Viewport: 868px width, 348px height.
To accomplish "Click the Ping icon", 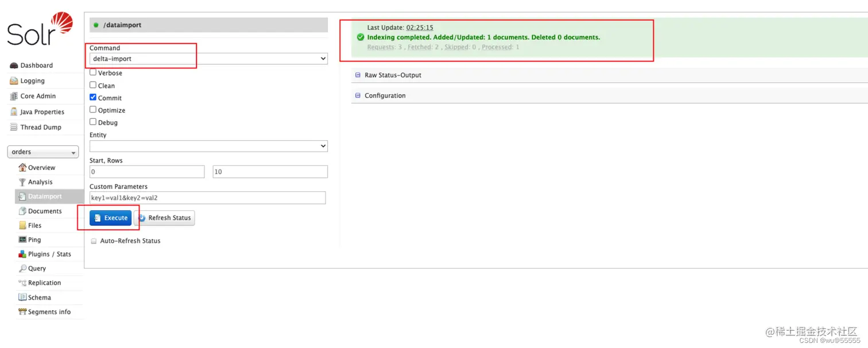I will coord(22,239).
